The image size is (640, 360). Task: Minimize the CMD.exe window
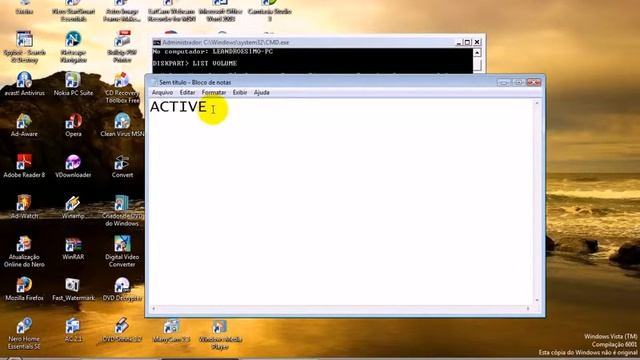tap(459, 42)
